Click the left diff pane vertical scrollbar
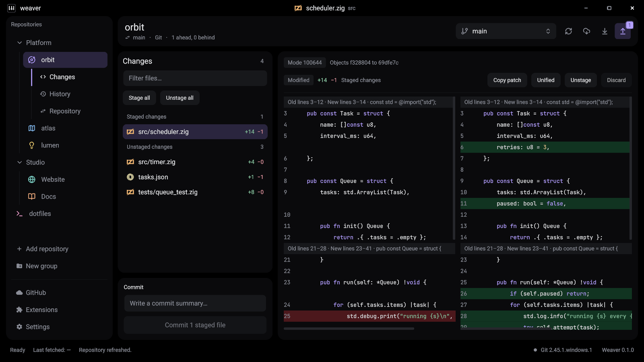The width and height of the screenshot is (644, 362). click(454, 168)
